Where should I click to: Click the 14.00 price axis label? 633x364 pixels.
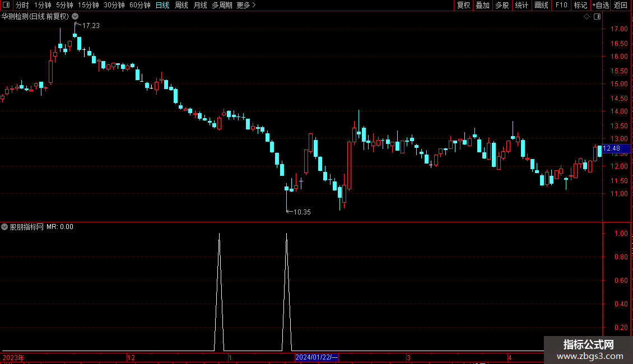point(619,111)
